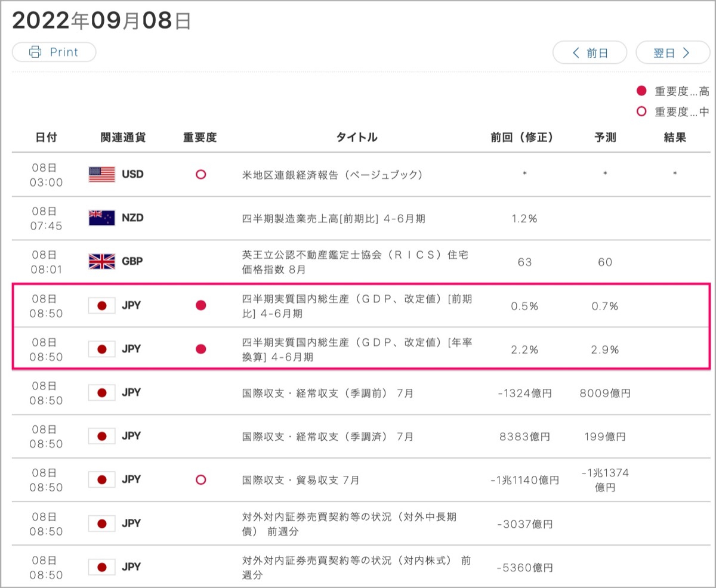Click the printer icon in Print button
716x588 pixels.
35,52
